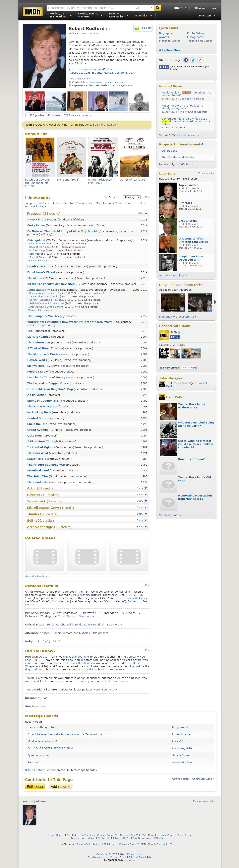Open message thread happy birthday robert
The width and height of the screenshot is (239, 868).
42,727
